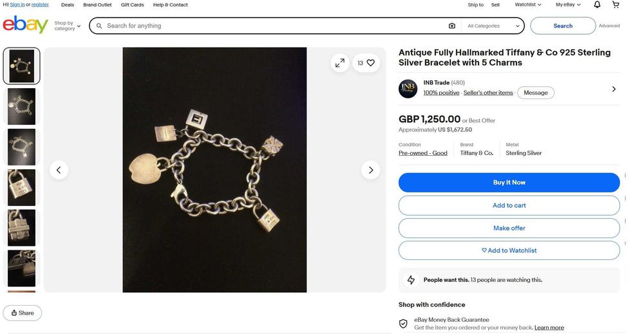The width and height of the screenshot is (644, 334).
Task: Click the Buy It Now button
Action: click(x=509, y=182)
